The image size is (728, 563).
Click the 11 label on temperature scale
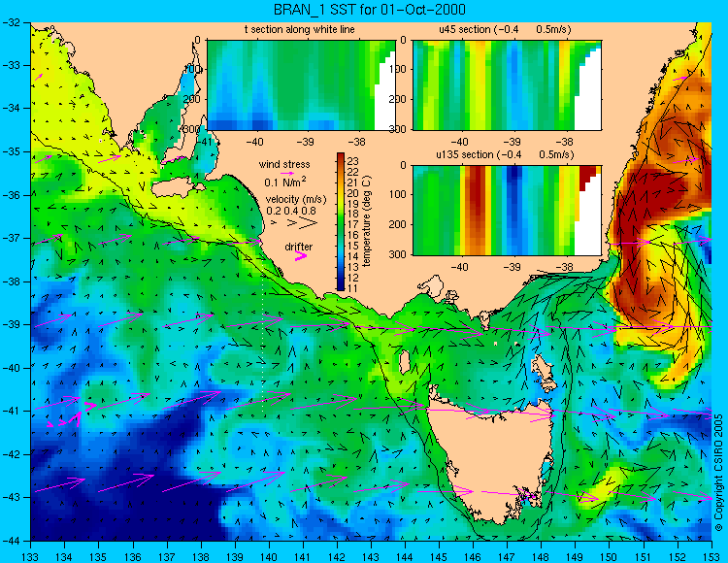(353, 288)
